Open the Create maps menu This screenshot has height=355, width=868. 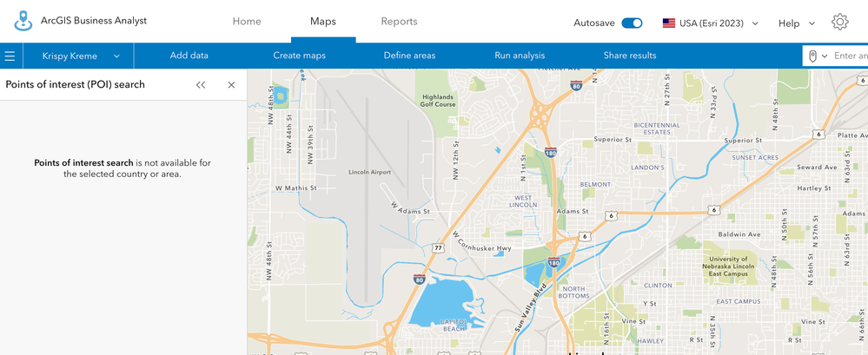click(300, 56)
